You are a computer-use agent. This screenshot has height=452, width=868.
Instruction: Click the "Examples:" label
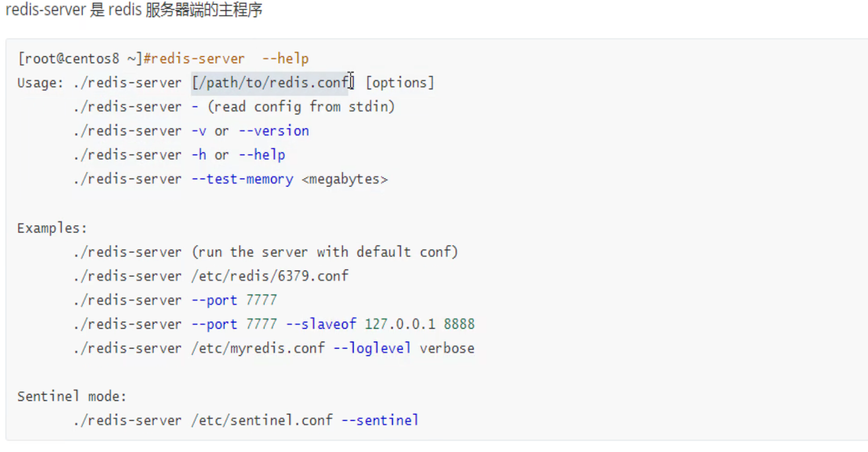(52, 228)
